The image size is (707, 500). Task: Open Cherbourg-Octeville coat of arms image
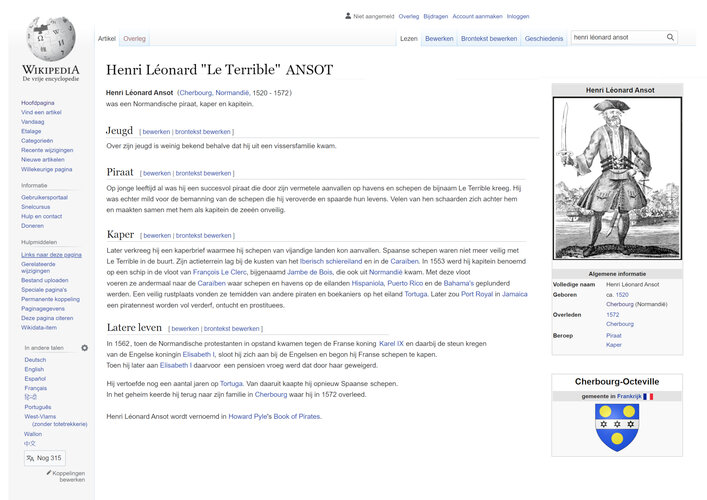tap(617, 427)
